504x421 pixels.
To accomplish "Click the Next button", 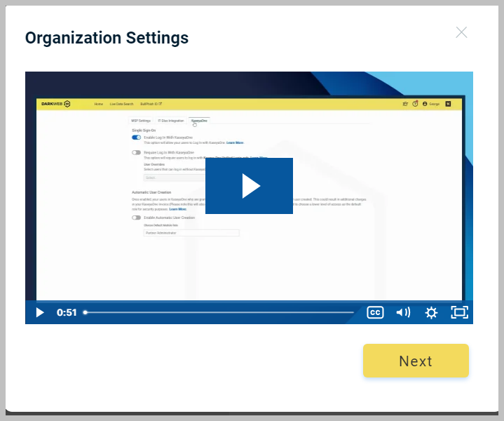I will click(416, 361).
